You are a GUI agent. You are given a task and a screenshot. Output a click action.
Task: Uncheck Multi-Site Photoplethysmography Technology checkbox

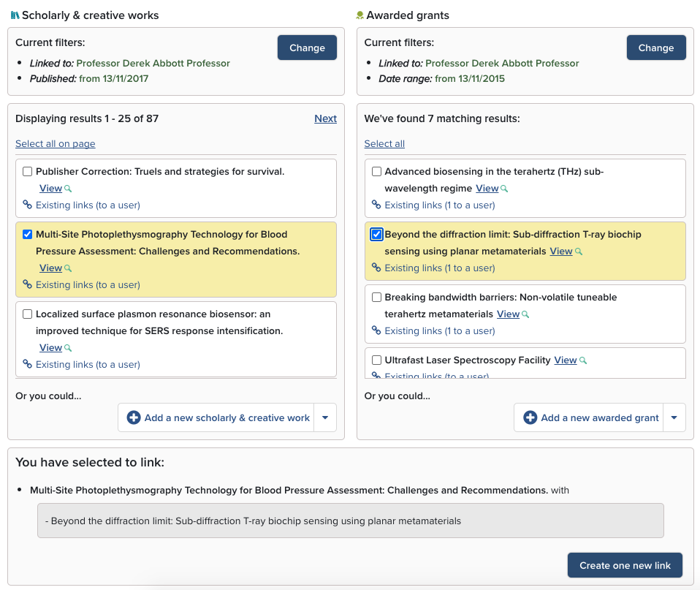pos(28,235)
